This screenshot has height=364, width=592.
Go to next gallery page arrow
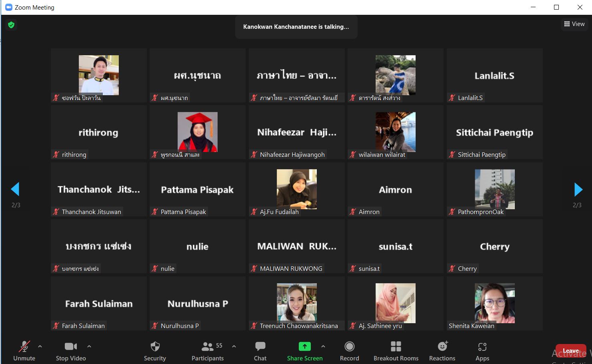(578, 190)
